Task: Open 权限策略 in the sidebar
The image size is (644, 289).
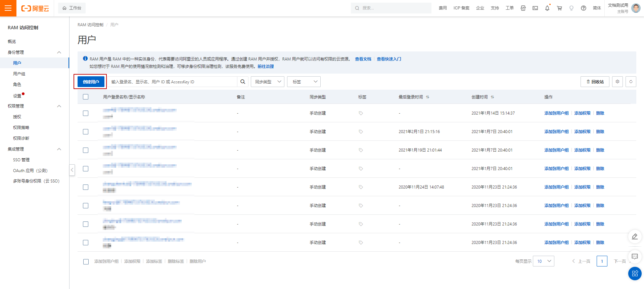Action: pyautogui.click(x=21, y=127)
